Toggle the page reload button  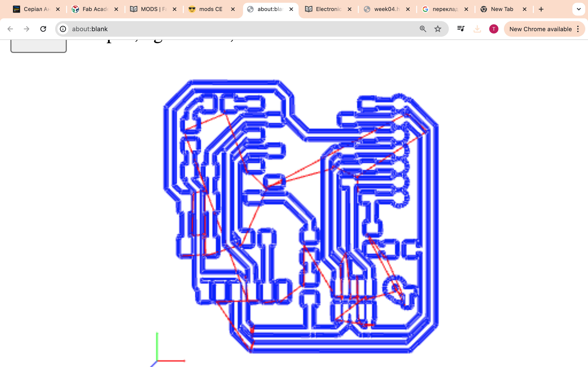[43, 29]
